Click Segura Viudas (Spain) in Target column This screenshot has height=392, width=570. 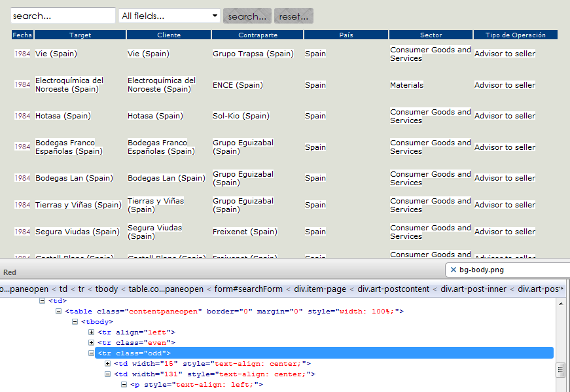(x=77, y=232)
